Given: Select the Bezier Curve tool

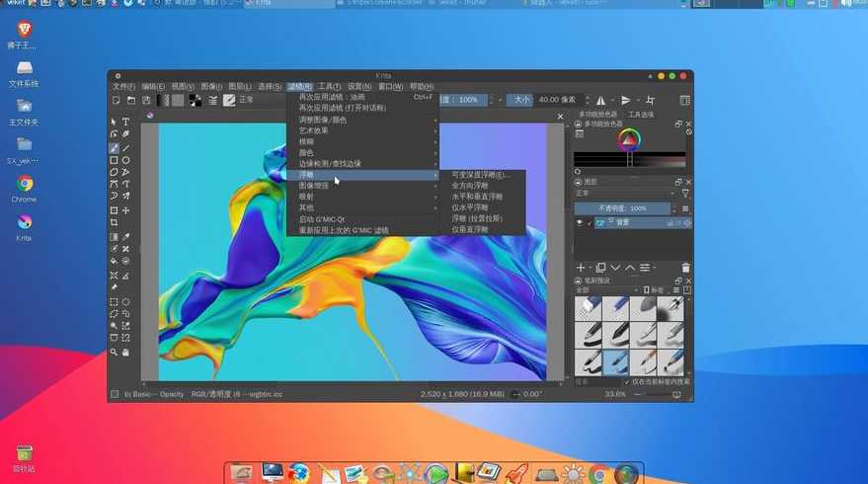Looking at the screenshot, I should (114, 184).
